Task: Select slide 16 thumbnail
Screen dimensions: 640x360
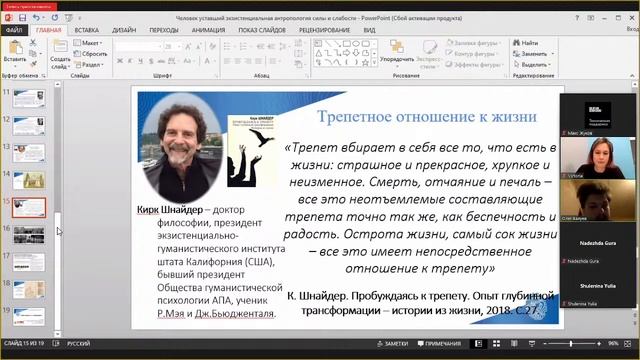Action: (x=29, y=235)
